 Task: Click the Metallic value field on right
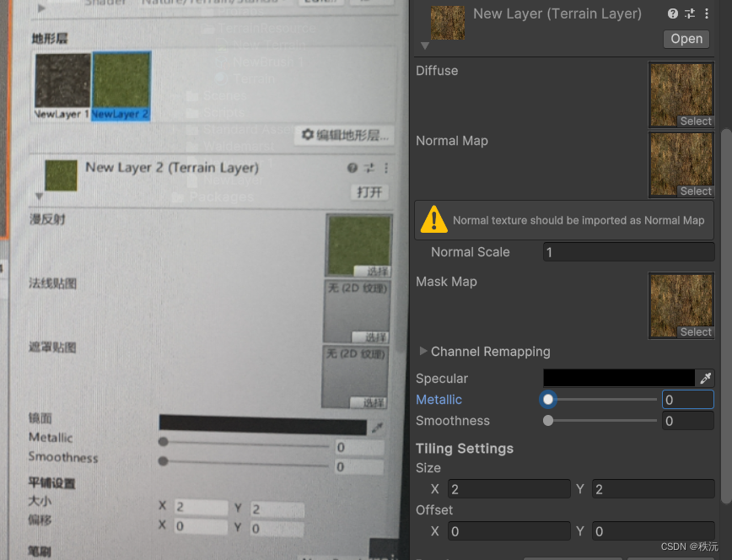687,400
